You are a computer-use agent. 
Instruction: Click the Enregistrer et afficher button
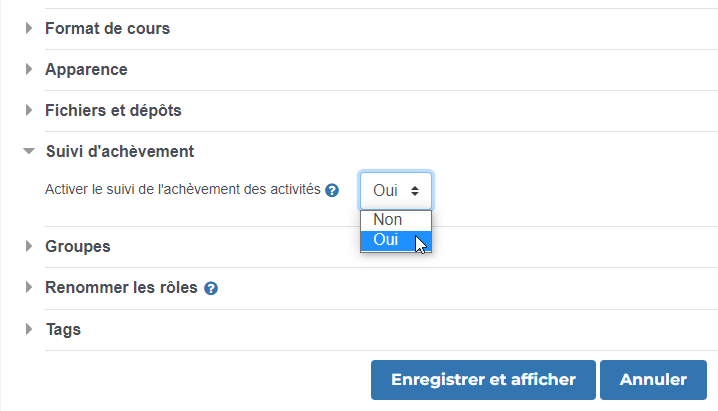point(483,380)
